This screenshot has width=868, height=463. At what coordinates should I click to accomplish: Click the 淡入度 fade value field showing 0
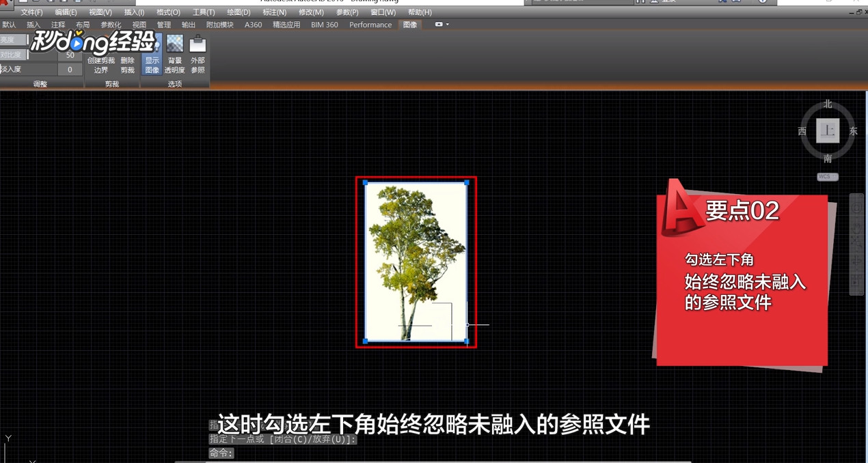[70, 70]
